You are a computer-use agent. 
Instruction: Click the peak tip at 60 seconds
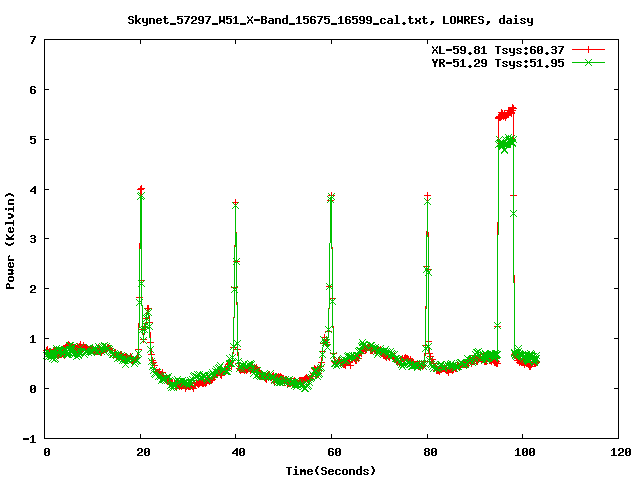[331, 196]
